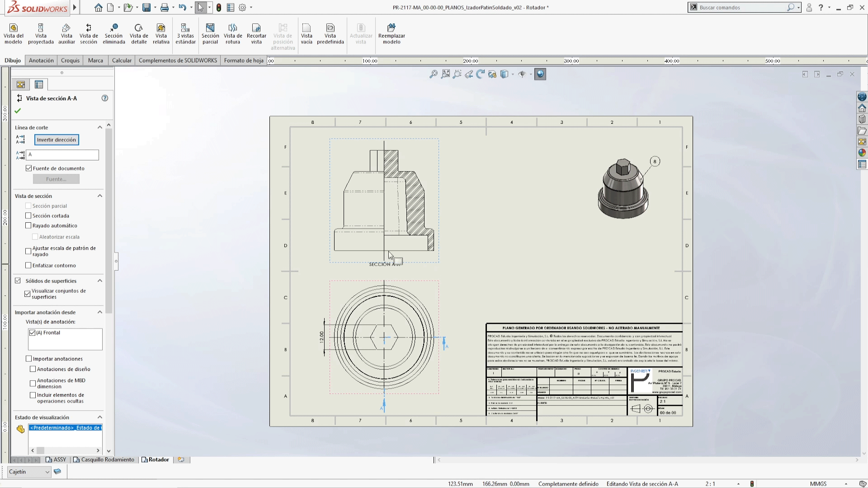
Task: Click the PropertyManager vertical scrollbar
Action: [108, 221]
